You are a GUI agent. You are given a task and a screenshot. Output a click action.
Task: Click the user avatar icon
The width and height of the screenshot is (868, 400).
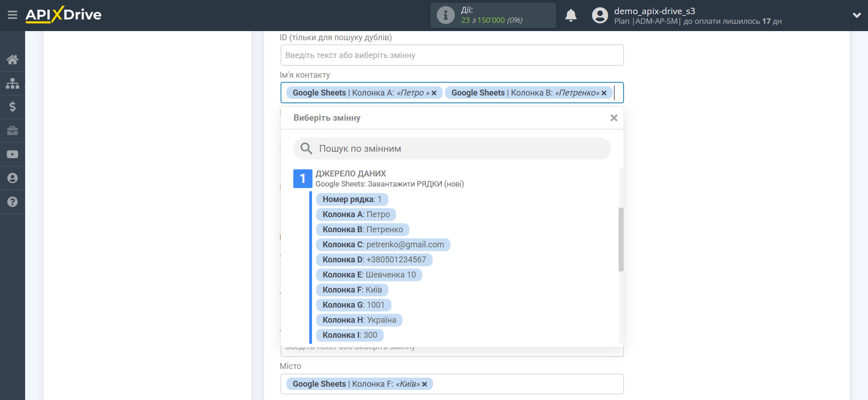tap(600, 16)
